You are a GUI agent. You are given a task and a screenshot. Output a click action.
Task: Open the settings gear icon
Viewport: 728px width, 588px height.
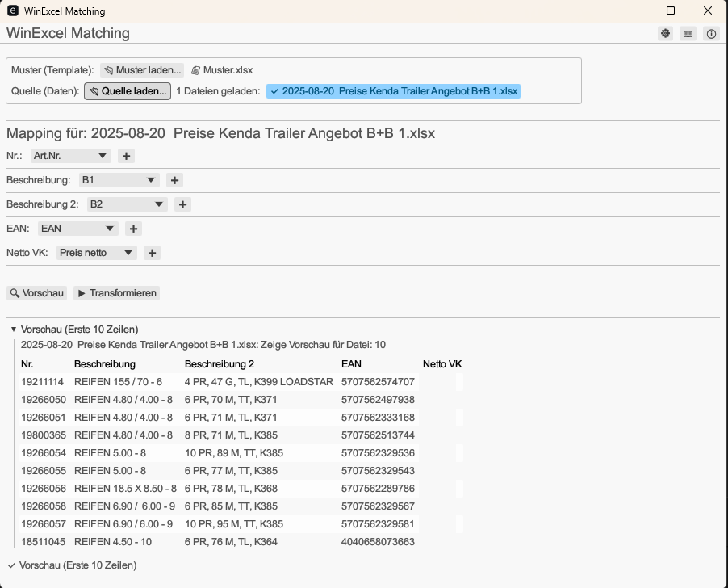[664, 33]
